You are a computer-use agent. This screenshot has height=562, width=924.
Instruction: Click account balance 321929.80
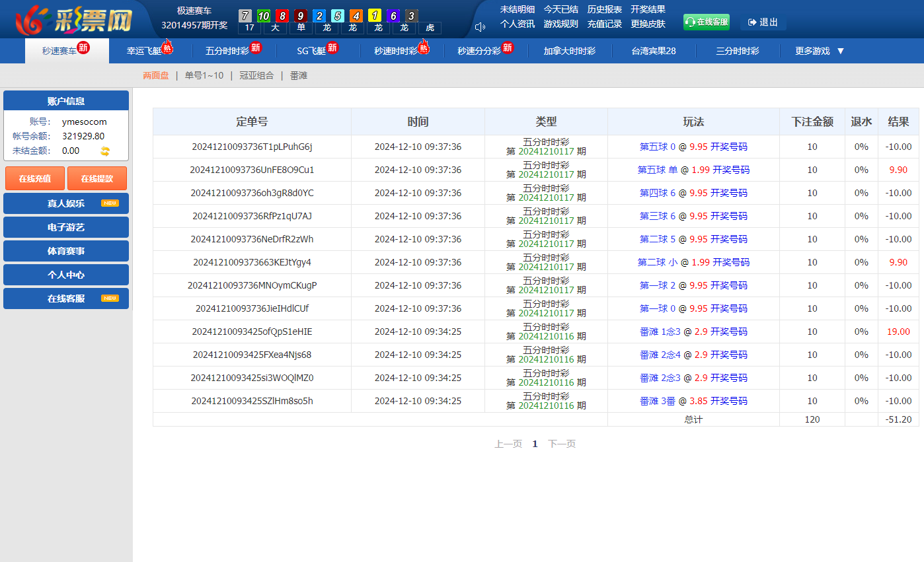(x=83, y=136)
